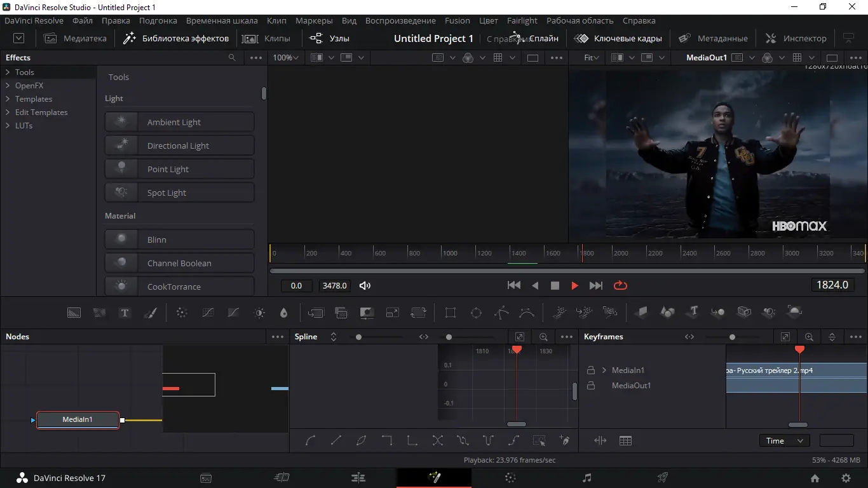The image size is (868, 488).
Task: Open the Fusion menu
Action: 458,20
